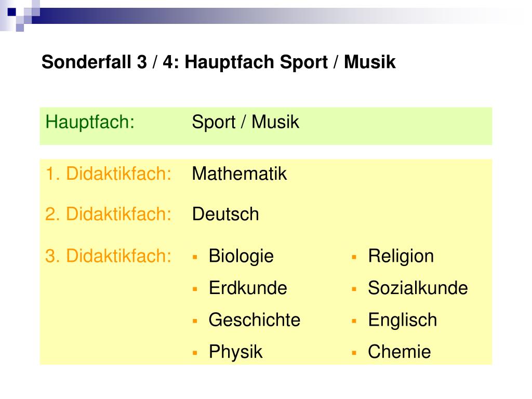Click the Geschichte list item
This screenshot has width=532, height=399.
[255, 320]
